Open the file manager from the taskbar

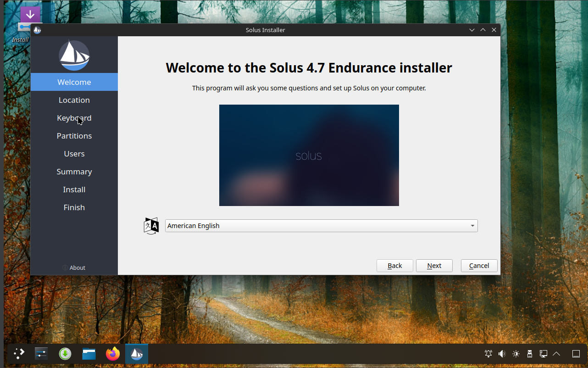(x=89, y=354)
